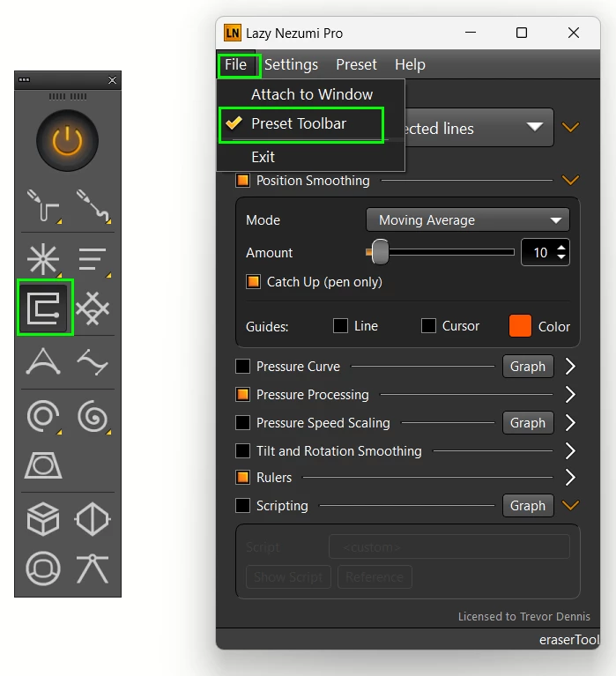Toggle the orange power button in the preset toolbar

[x=67, y=140]
